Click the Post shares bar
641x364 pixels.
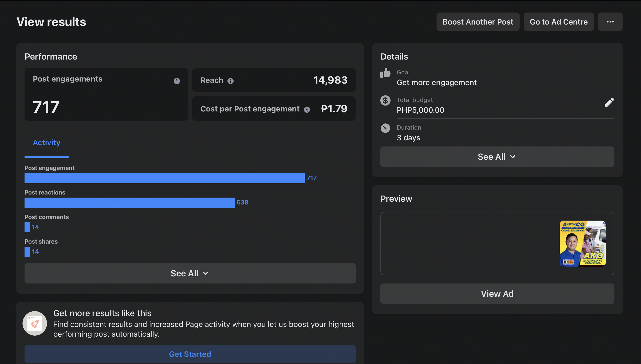coord(27,252)
